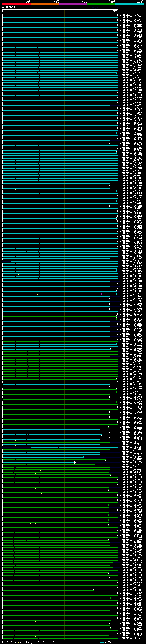Click hit label UniRef100_P27081
The width and height of the screenshot is (146, 644).
[131, 108]
